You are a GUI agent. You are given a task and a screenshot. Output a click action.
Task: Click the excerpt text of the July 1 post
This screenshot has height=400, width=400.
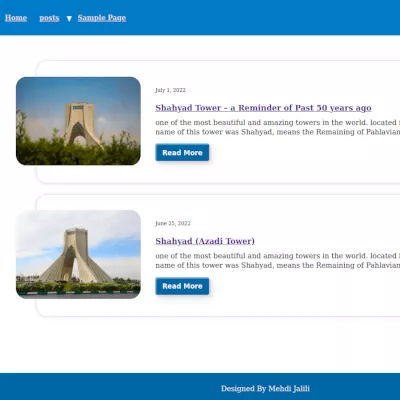click(277, 127)
